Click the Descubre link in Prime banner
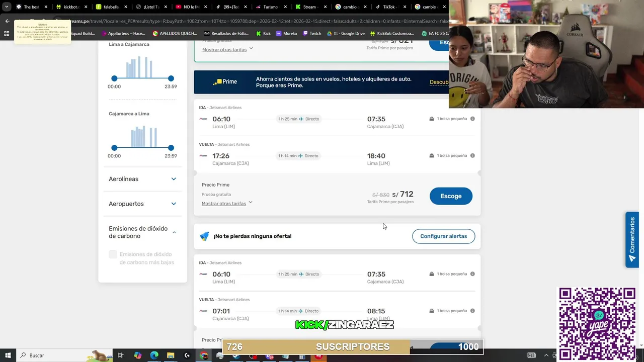Screen dimensions: 644x362 pos(439,82)
